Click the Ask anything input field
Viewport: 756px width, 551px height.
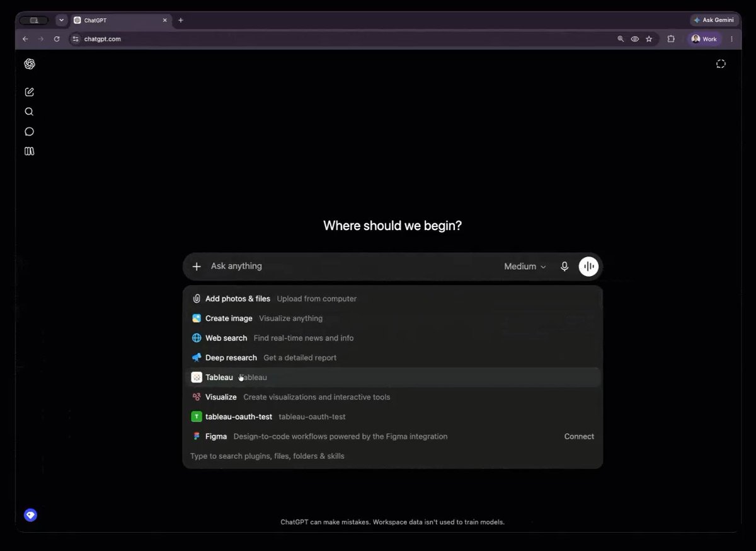click(353, 266)
